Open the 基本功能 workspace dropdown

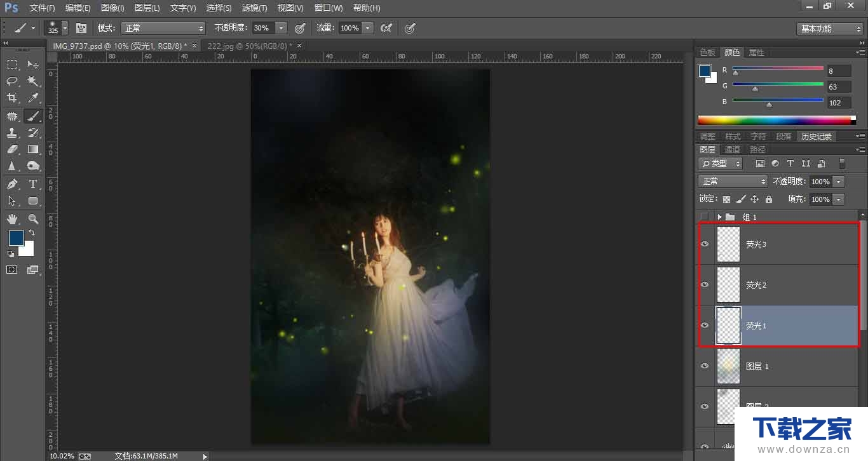click(829, 29)
